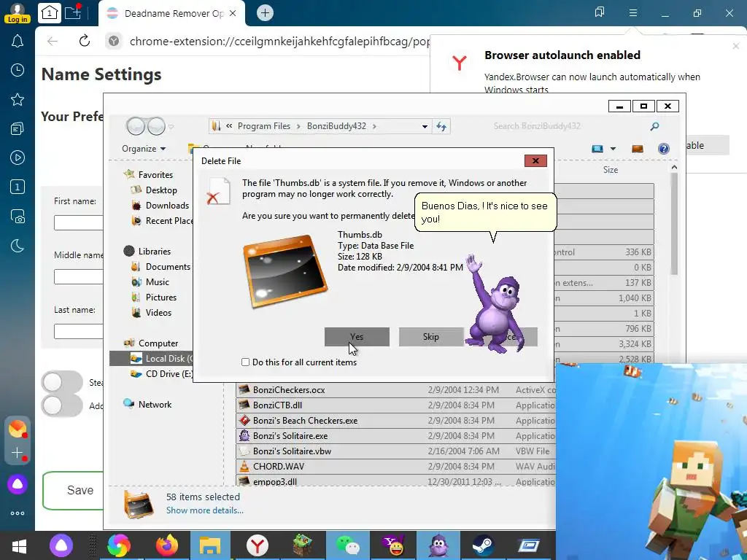Open Minecraft icon in taskbar

(303, 545)
